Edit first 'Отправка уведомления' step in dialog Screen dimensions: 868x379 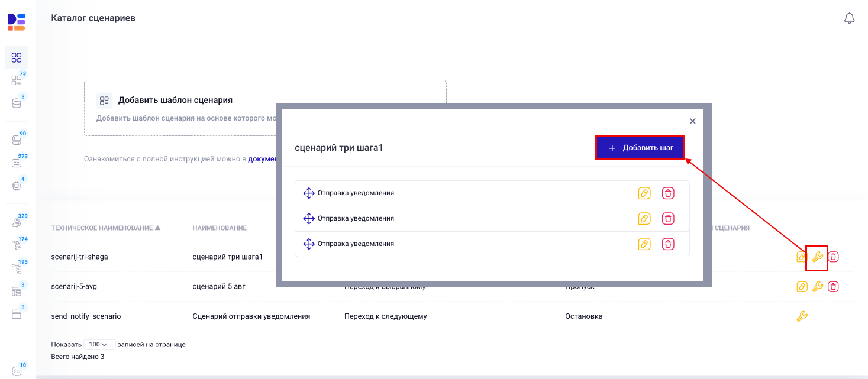644,193
